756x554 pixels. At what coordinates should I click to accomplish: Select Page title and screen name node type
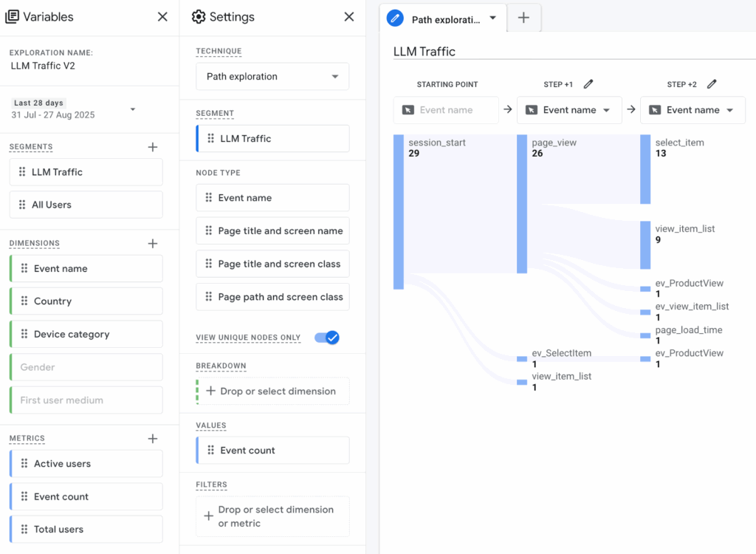[x=272, y=231]
